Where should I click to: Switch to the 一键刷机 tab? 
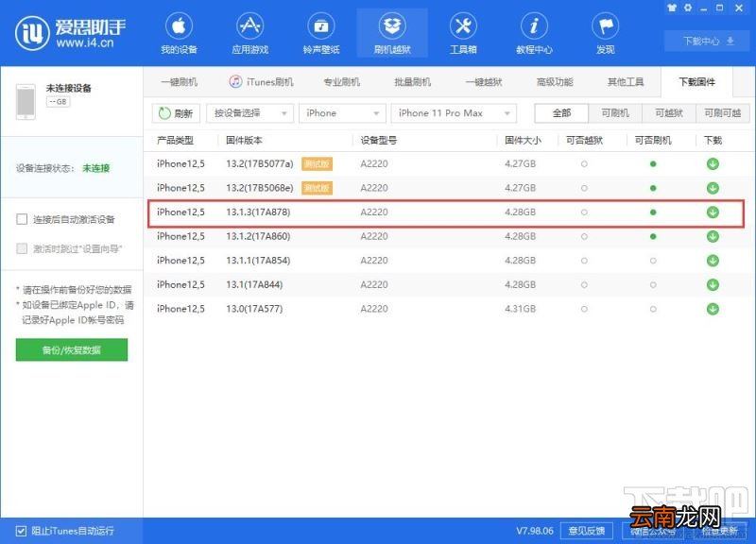(x=179, y=82)
